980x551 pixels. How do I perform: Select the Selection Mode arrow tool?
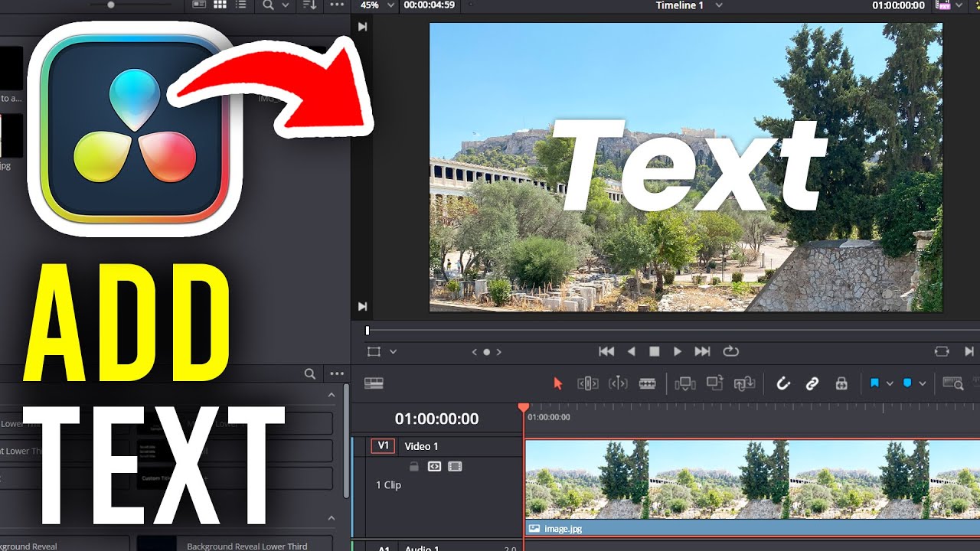tap(557, 383)
